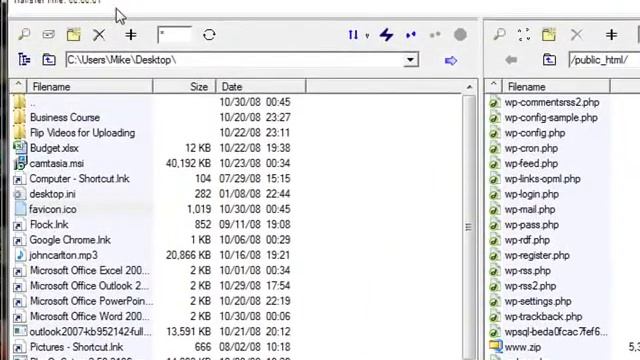Screen dimensions: 640x360
Task: Click remote pane sort caret column header
Action: [x=493, y=86]
